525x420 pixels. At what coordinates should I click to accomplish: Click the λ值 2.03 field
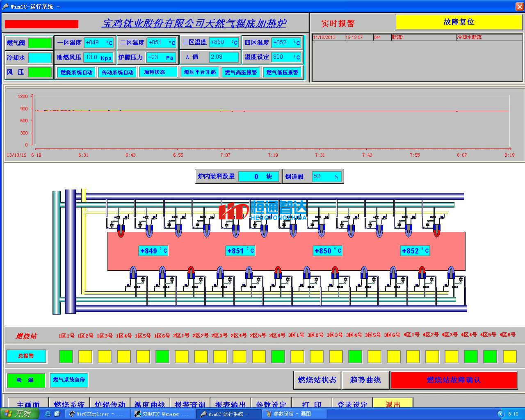pyautogui.click(x=224, y=57)
